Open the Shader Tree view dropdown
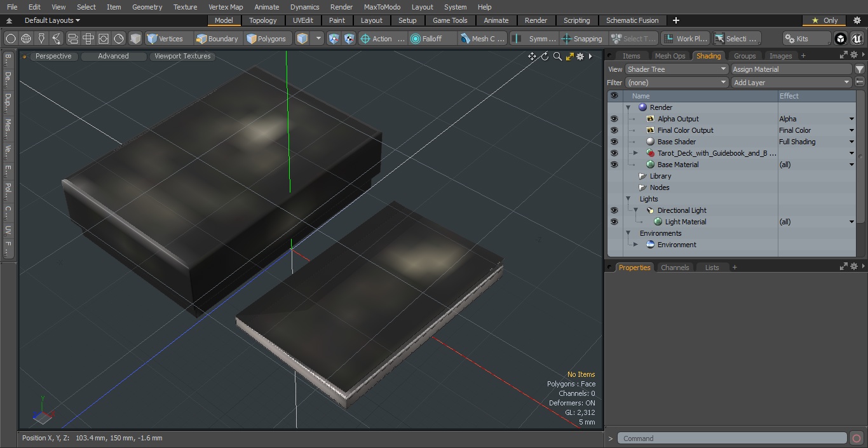Image resolution: width=868 pixels, height=448 pixels. [677, 69]
